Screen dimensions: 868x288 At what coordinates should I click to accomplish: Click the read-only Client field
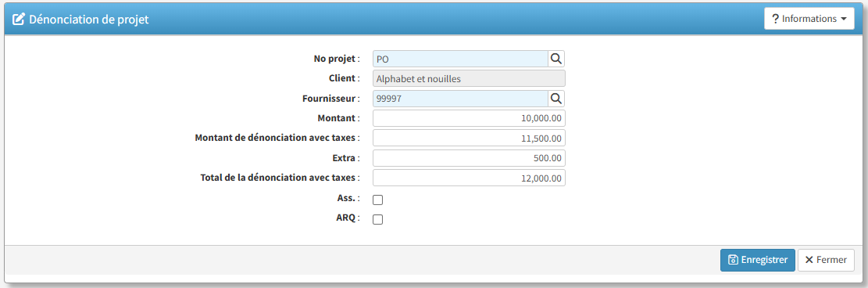coord(469,79)
